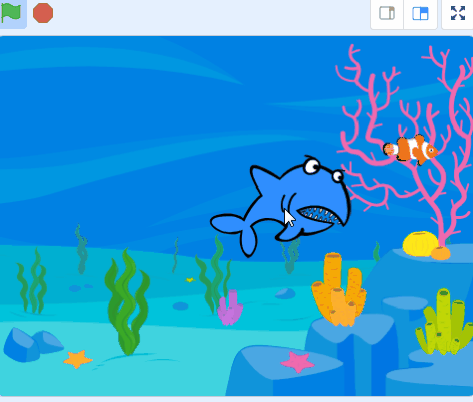Click the orange tube sponge cluster
The height and width of the screenshot is (402, 473).
pos(339,290)
